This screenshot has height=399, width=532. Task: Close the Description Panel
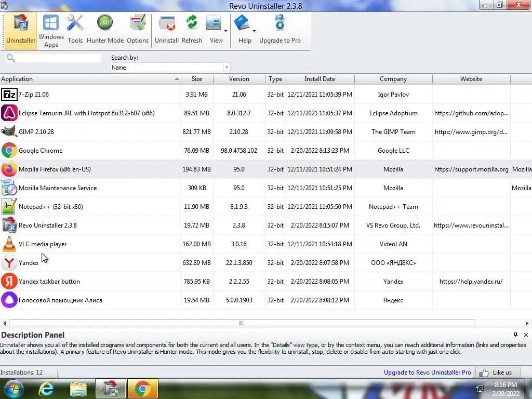[526, 335]
